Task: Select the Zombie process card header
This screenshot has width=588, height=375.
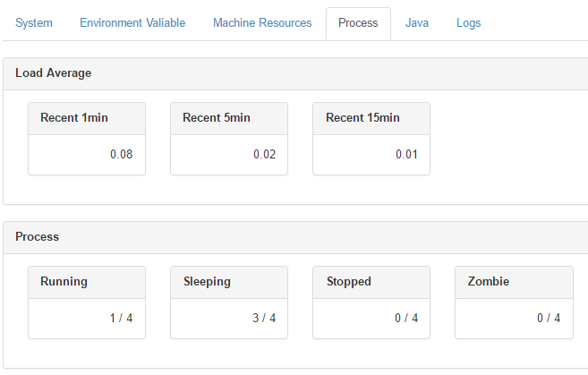Action: [x=489, y=282]
